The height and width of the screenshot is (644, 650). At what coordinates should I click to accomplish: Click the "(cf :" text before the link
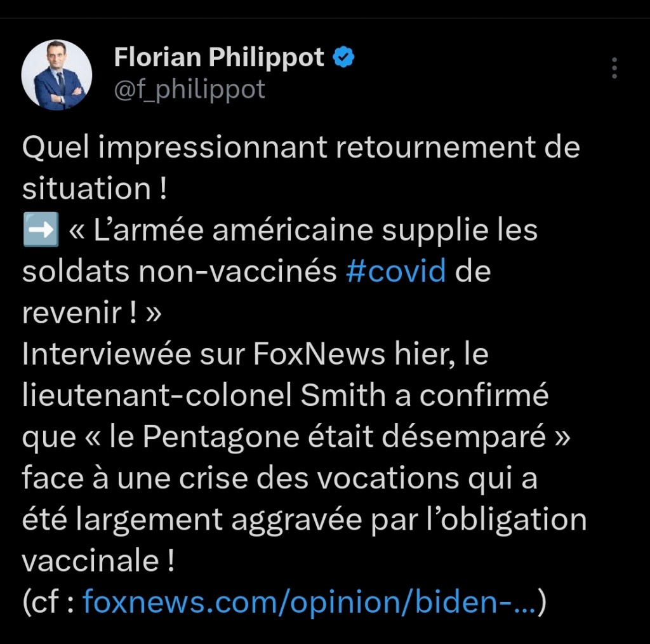pyautogui.click(x=48, y=602)
